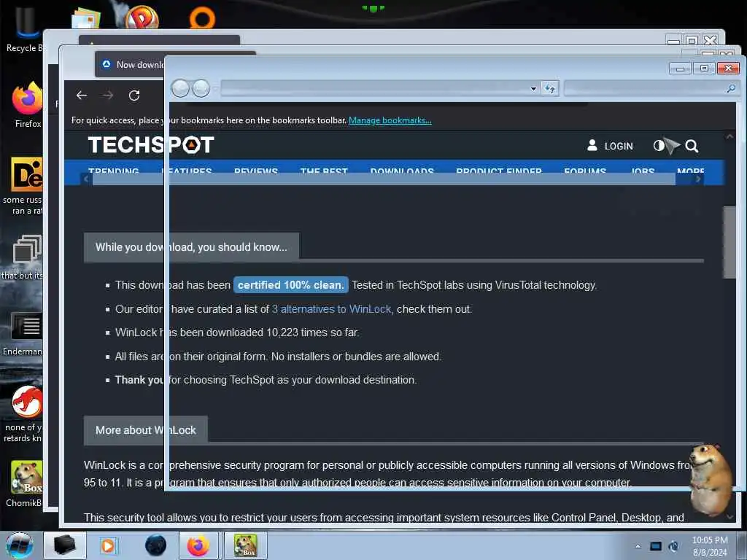Click the Forward arrow in Firefox
Image resolution: width=747 pixels, height=560 pixels.
[x=108, y=96]
